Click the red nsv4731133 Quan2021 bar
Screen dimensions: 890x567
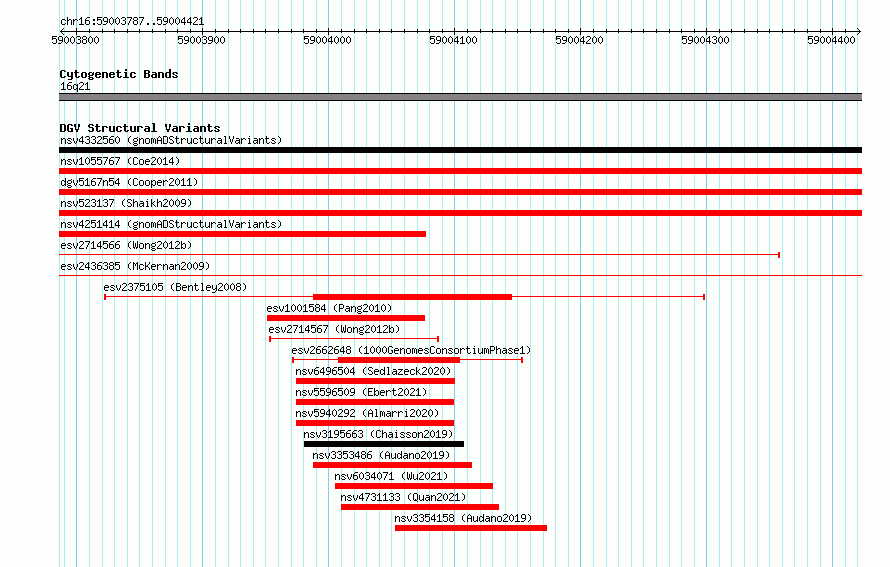tap(420, 507)
